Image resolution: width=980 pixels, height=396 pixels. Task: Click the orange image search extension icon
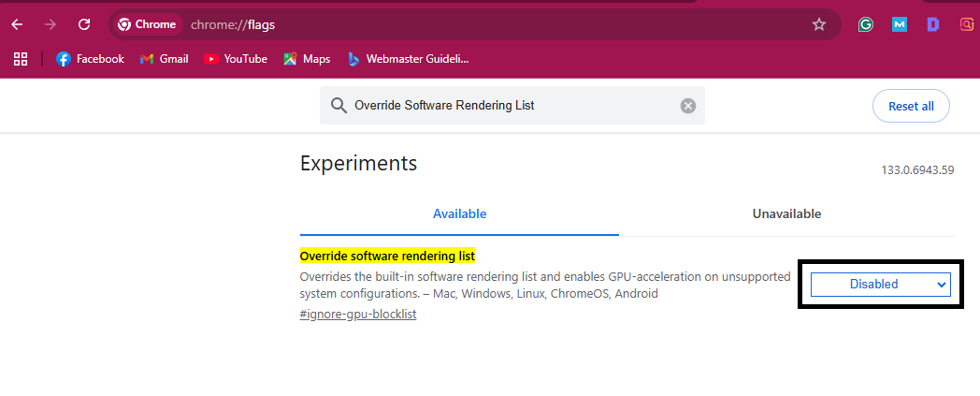pos(967,24)
